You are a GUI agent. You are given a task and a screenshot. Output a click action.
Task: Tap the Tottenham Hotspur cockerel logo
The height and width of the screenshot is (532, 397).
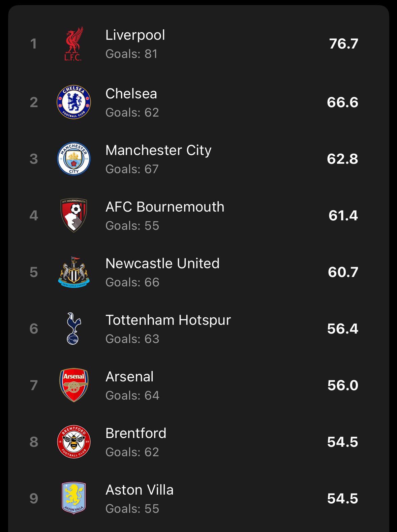tap(73, 328)
